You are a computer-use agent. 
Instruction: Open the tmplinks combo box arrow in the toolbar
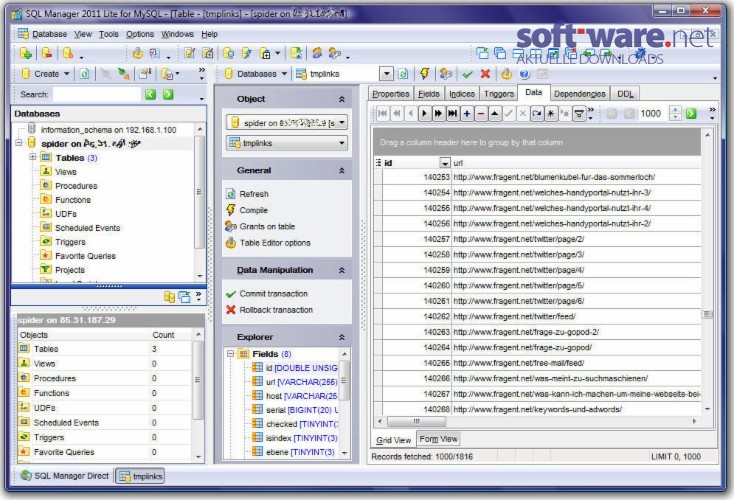(x=386, y=74)
